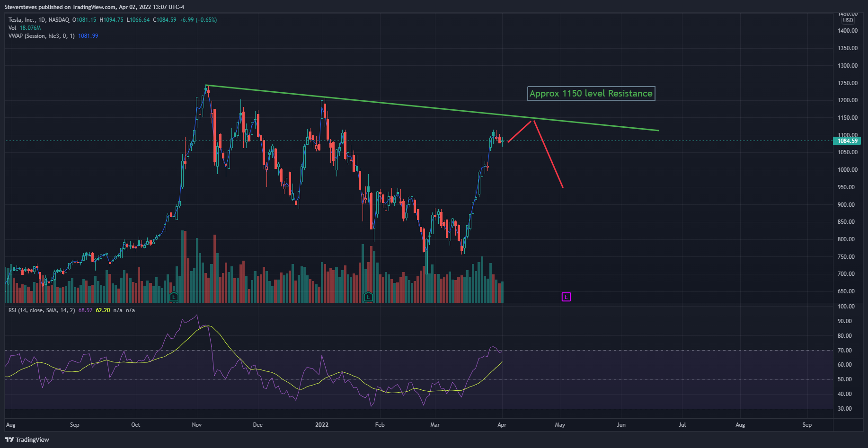Click the 2022 label on time axis
The height and width of the screenshot is (448, 868).
(322, 425)
